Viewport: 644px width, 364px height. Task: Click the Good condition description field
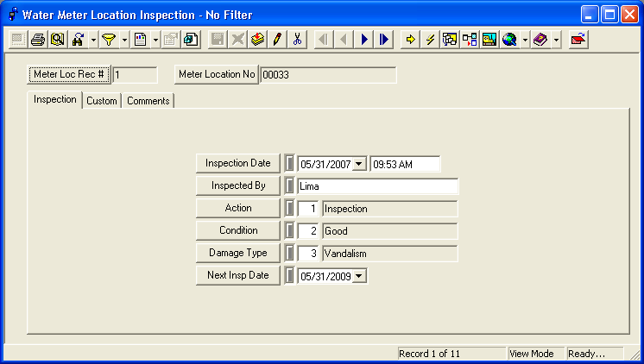tap(390, 231)
